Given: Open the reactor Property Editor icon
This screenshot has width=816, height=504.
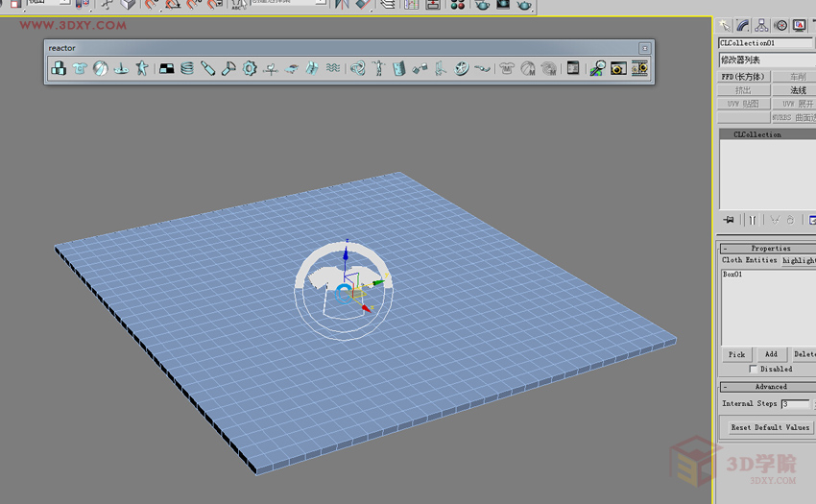Looking at the screenshot, I should pos(573,68).
